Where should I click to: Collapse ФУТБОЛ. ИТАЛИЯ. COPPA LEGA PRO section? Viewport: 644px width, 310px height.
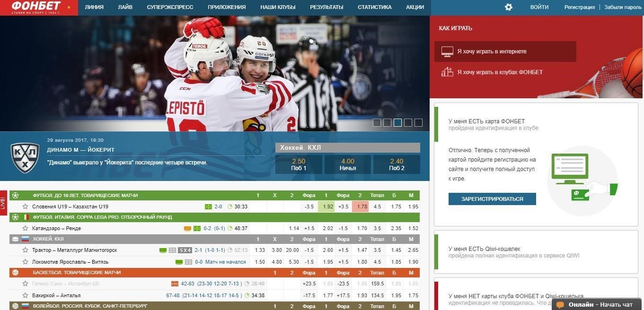click(x=214, y=217)
